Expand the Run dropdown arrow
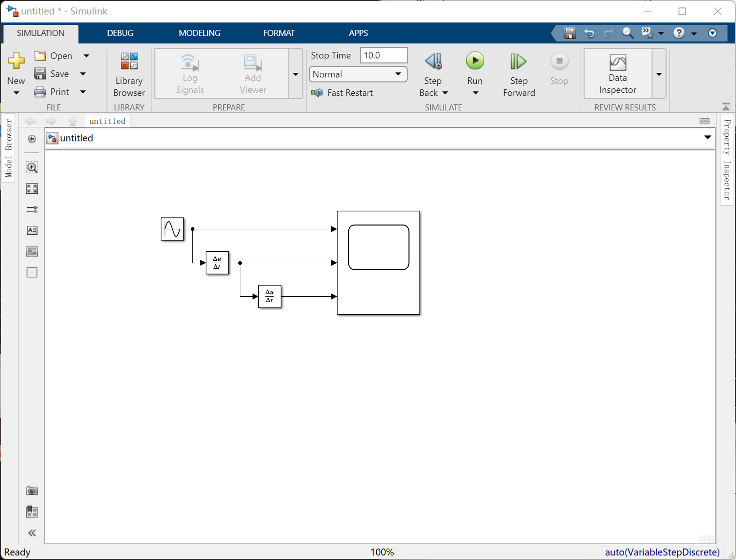 click(x=475, y=93)
